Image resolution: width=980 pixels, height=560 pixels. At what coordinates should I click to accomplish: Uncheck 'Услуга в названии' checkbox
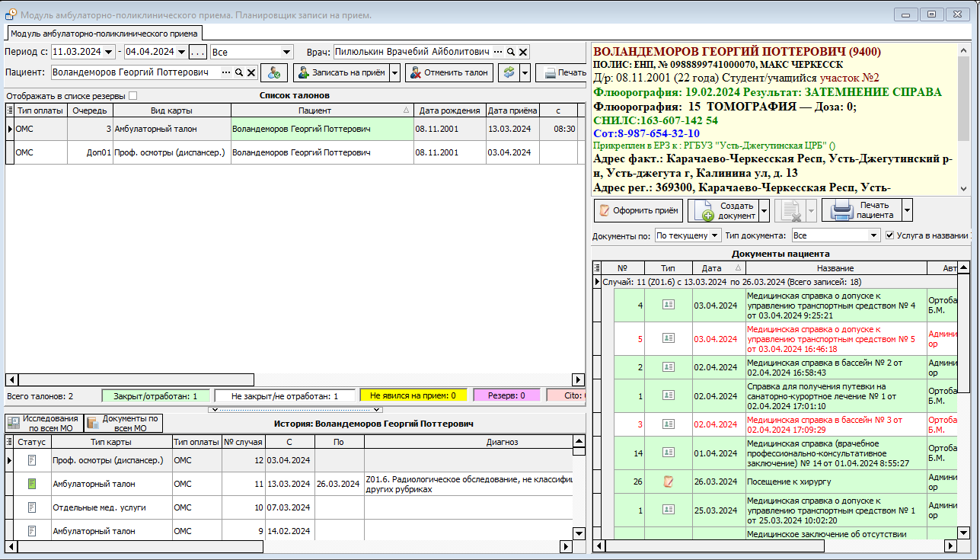pos(890,235)
